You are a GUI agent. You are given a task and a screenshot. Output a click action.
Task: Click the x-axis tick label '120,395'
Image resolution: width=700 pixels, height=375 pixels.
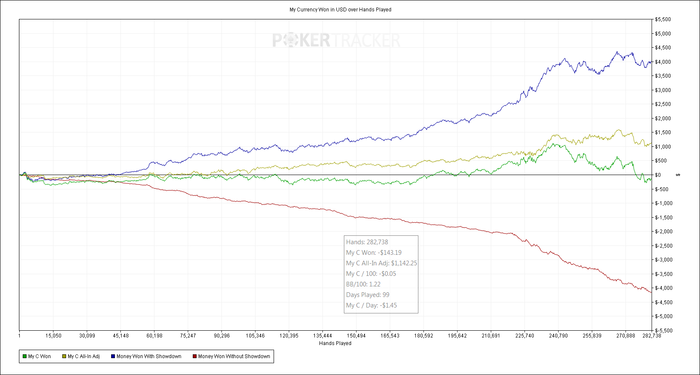(x=289, y=335)
